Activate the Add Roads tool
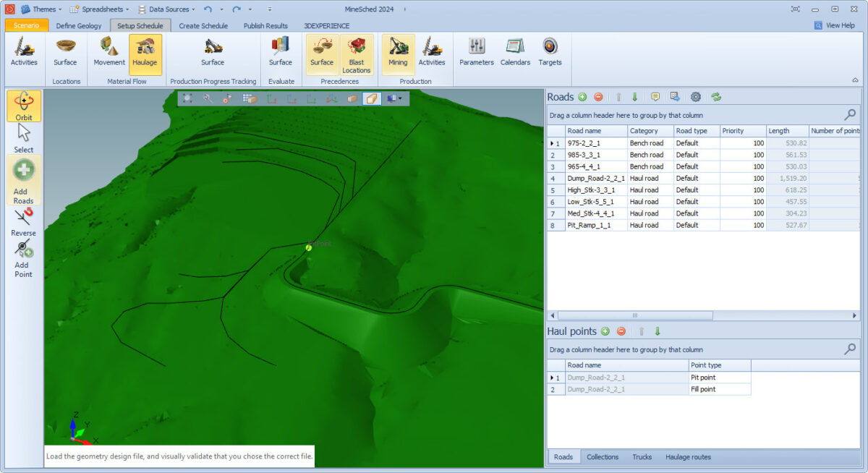Screen dimensions: 868x473 click(x=24, y=181)
